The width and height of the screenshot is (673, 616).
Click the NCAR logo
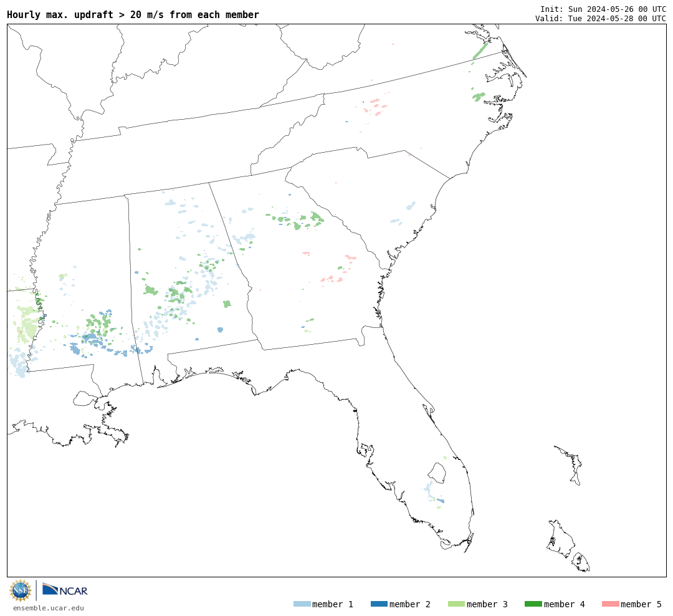(x=65, y=590)
